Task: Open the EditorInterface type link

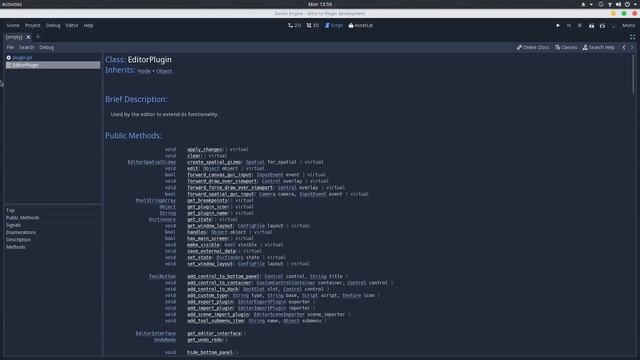Action: 156,333
